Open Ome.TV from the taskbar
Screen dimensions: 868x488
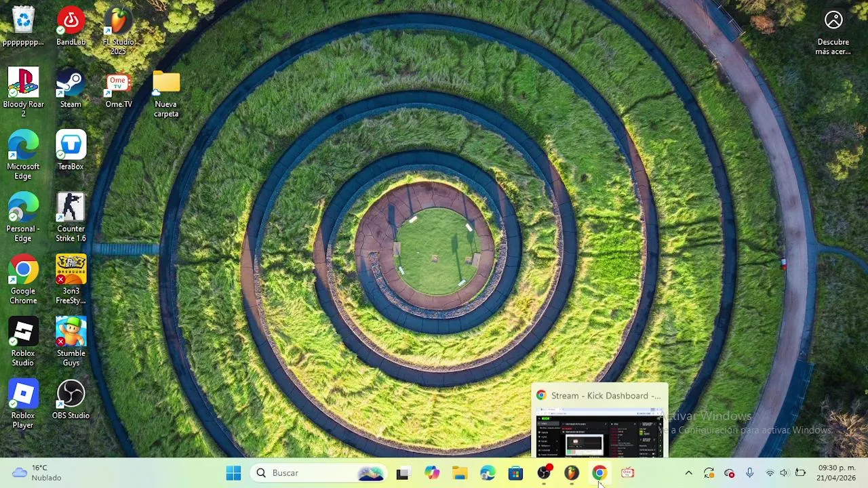pos(627,473)
